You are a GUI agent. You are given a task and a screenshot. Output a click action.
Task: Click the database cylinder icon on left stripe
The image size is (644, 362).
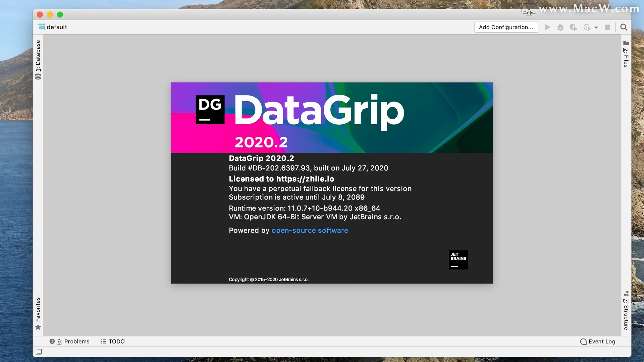tap(38, 76)
